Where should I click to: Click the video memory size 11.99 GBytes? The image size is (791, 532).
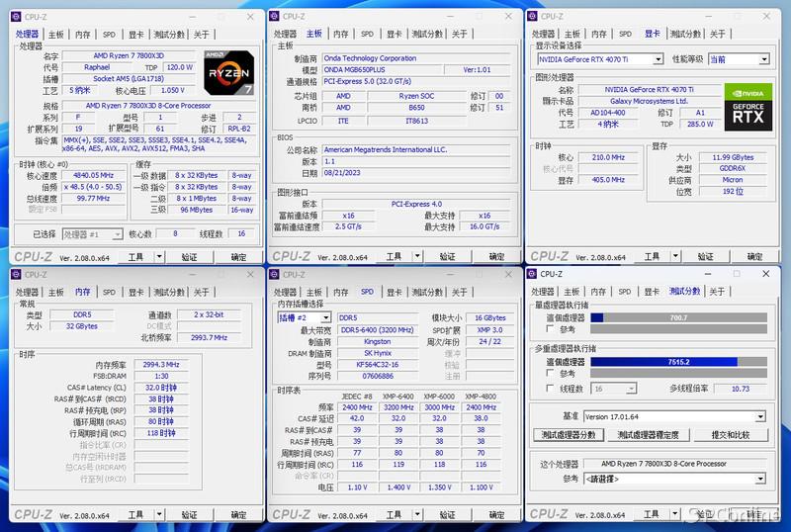click(733, 157)
